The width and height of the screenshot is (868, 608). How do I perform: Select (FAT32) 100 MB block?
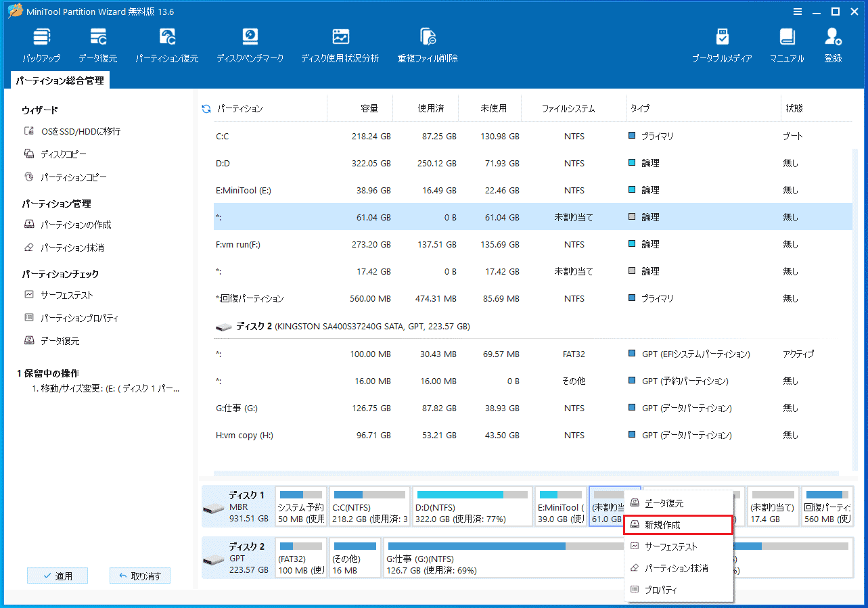[301, 558]
